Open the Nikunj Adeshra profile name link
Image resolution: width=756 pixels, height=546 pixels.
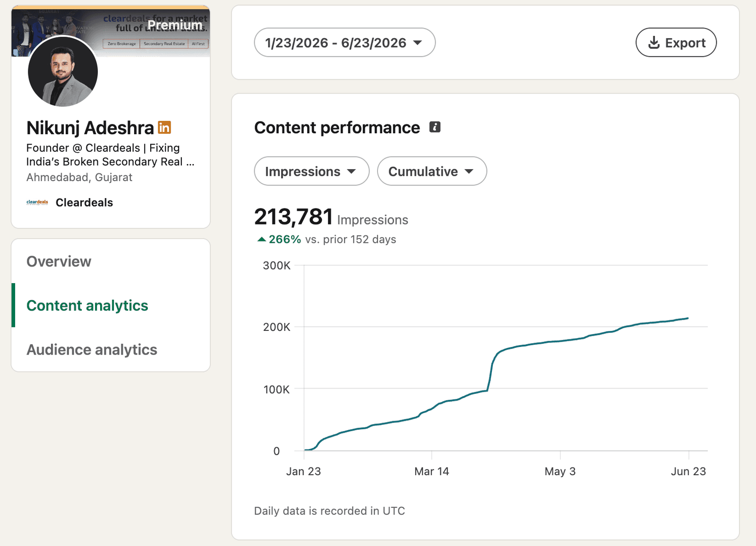tap(90, 128)
